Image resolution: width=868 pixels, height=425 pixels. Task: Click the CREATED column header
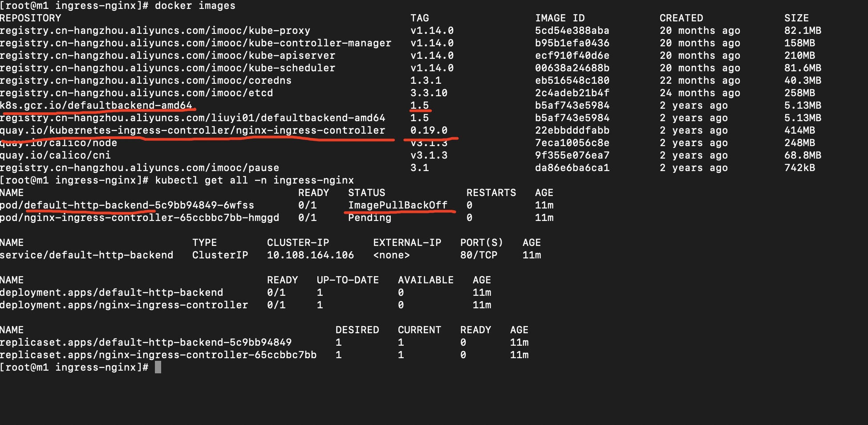click(681, 18)
